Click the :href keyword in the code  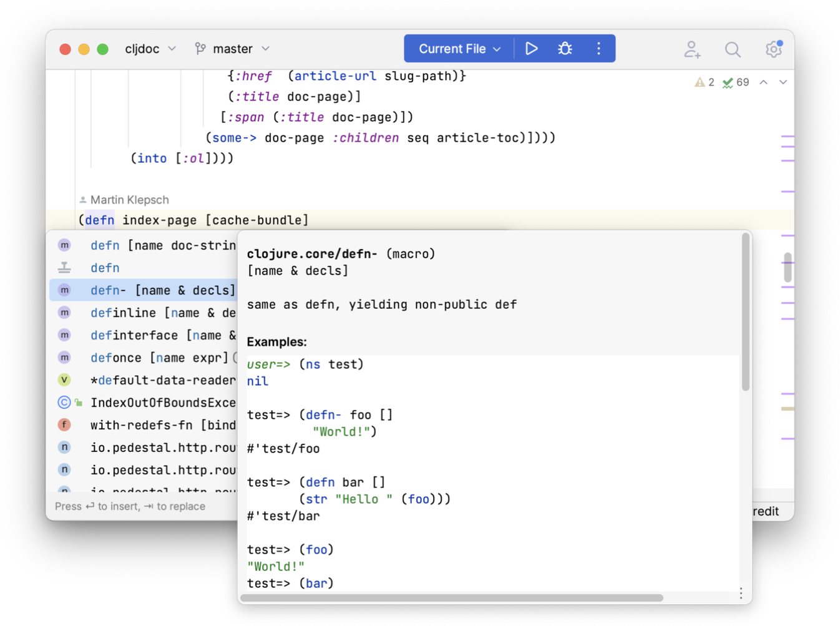click(253, 76)
